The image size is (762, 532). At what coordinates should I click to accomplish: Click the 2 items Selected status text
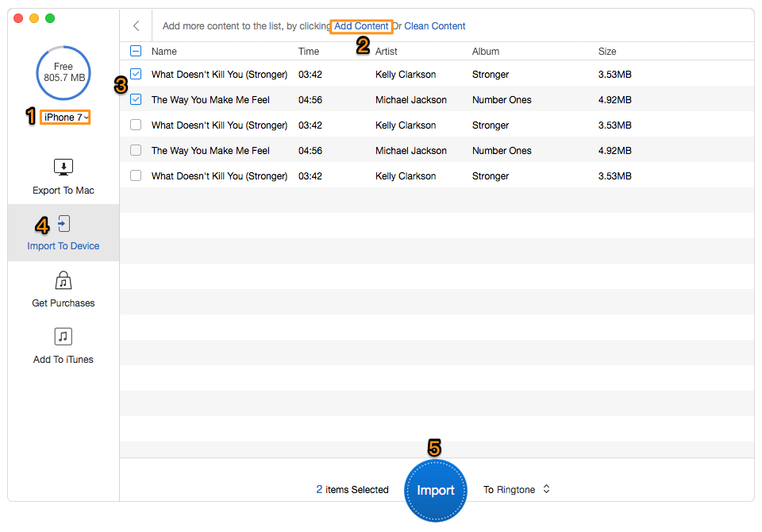(352, 490)
